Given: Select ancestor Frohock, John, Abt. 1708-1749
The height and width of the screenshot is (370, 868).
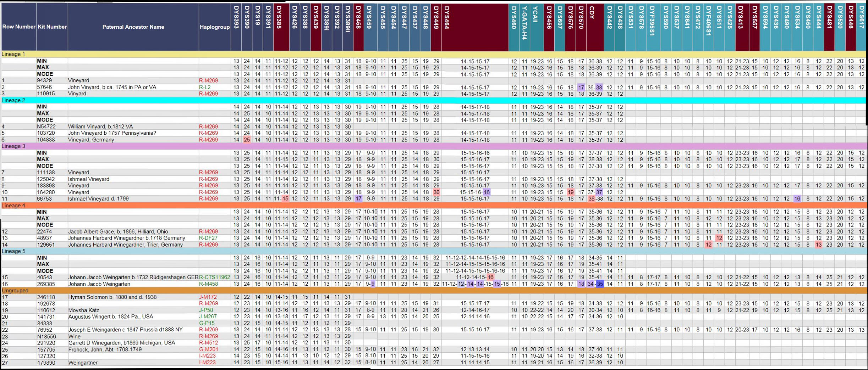Looking at the screenshot, I should point(105,349).
